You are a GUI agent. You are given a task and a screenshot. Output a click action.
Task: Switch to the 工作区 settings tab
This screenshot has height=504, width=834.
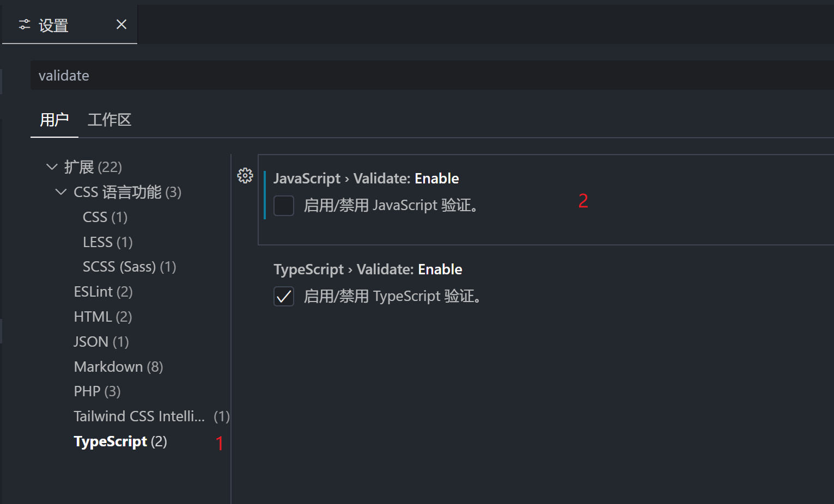(x=109, y=120)
